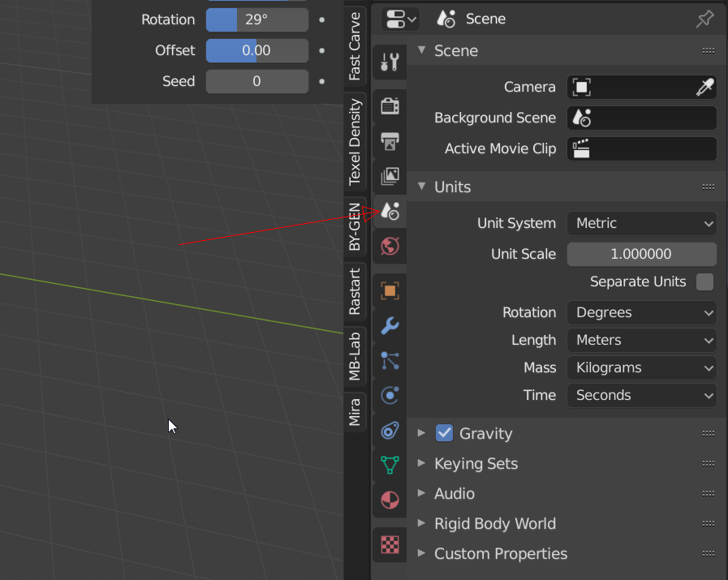Expand the Audio panel
The height and width of the screenshot is (580, 728).
421,493
